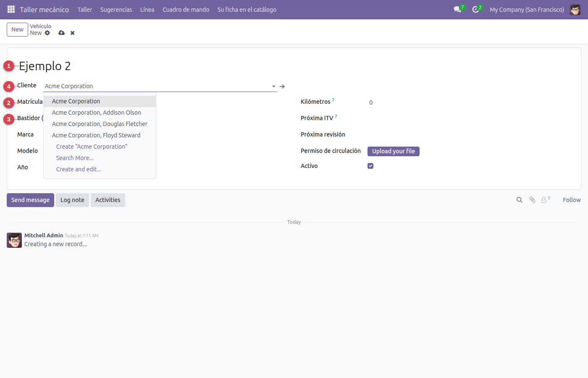The height and width of the screenshot is (378, 588).
Task: Click Search More... in the dropdown
Action: click(x=100, y=158)
